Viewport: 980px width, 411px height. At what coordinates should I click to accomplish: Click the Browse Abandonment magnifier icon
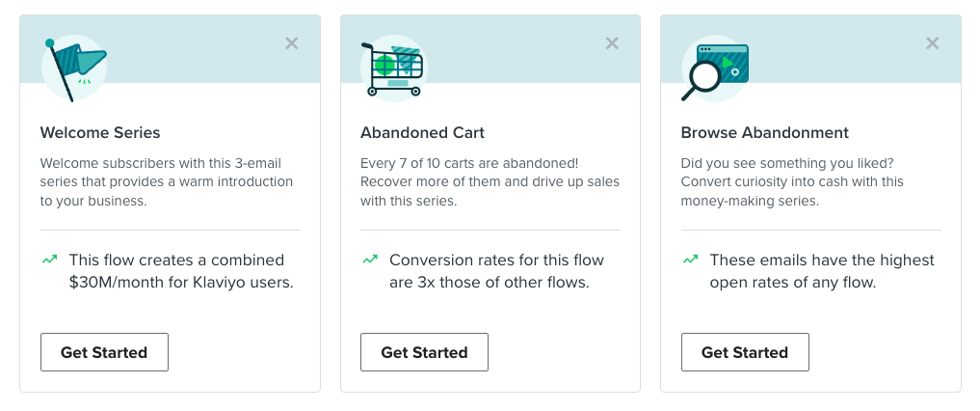coord(714,68)
